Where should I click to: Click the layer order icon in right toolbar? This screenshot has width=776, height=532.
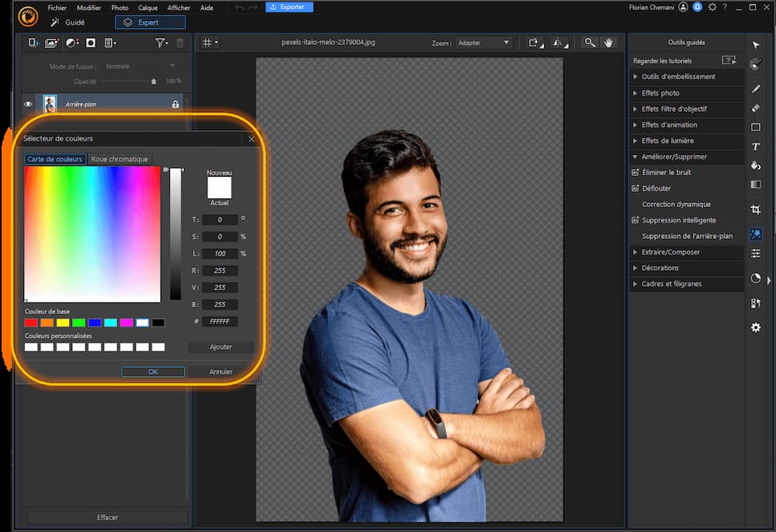tap(756, 302)
